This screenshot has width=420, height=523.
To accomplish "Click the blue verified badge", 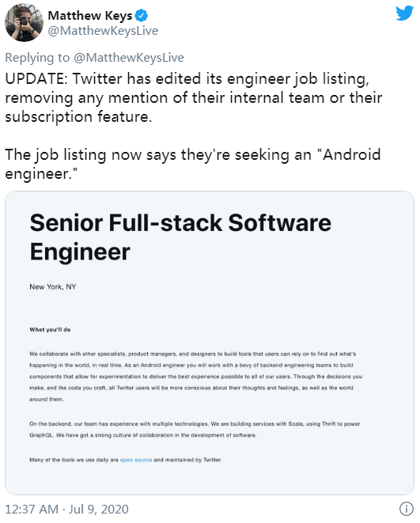I will pyautogui.click(x=142, y=15).
